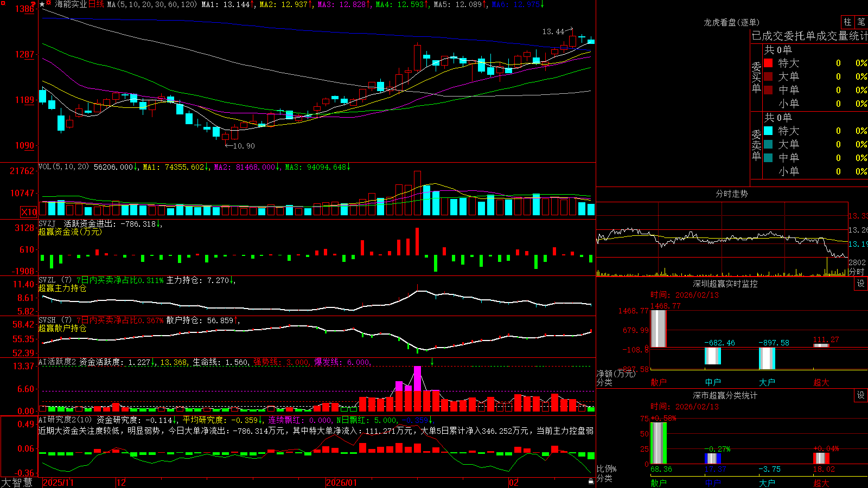The image size is (868, 488).
Task: Click the 超大 bar valued 111.27
Action: [821, 345]
